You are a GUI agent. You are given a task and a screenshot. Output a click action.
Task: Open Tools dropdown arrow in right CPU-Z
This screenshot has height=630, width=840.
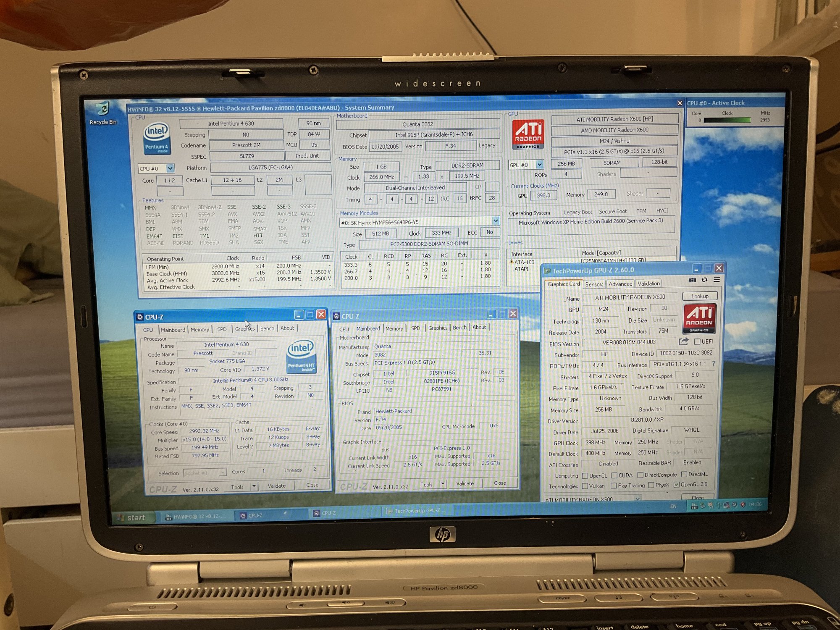click(443, 484)
